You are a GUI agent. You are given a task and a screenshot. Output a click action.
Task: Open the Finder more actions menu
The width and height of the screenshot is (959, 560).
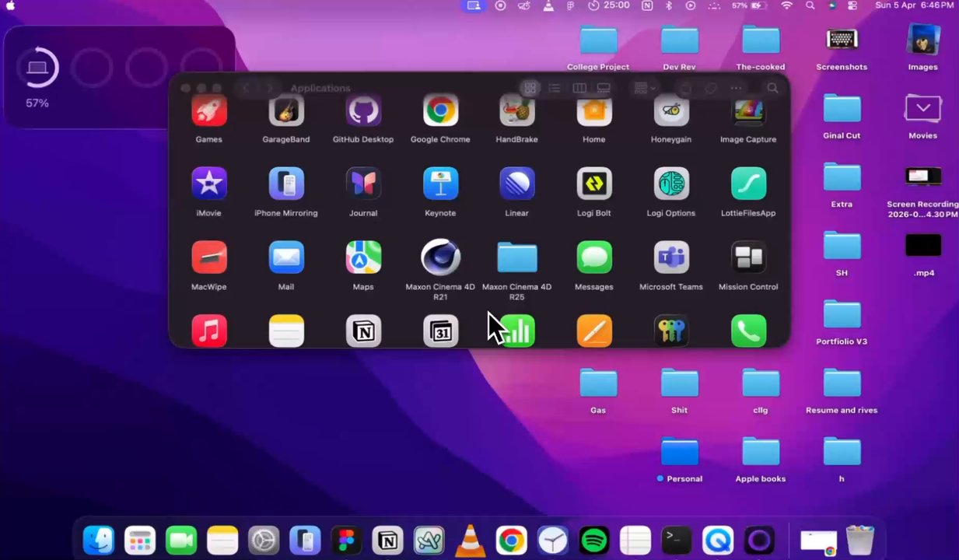click(735, 88)
